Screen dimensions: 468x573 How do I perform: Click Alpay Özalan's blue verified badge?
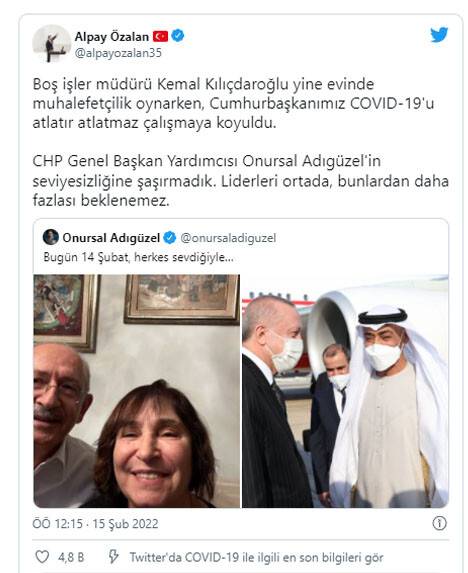(178, 36)
